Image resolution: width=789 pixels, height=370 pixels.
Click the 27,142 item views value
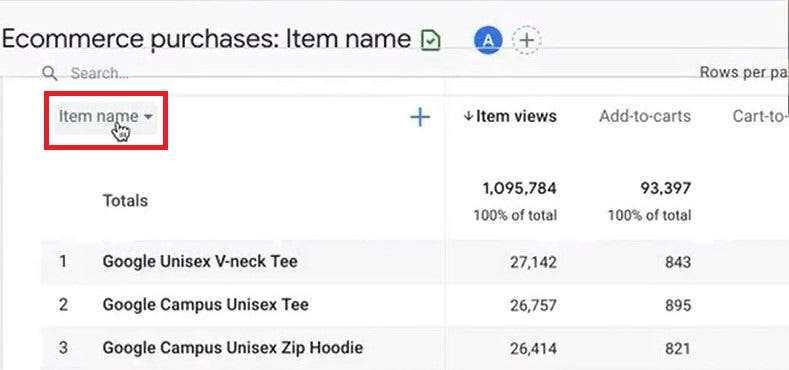533,262
